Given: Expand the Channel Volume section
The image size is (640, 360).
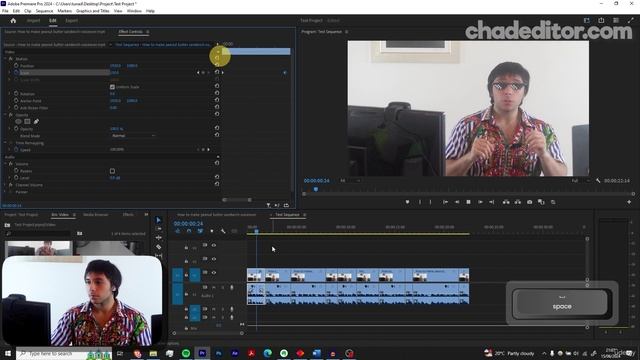Looking at the screenshot, I should [x=5, y=185].
